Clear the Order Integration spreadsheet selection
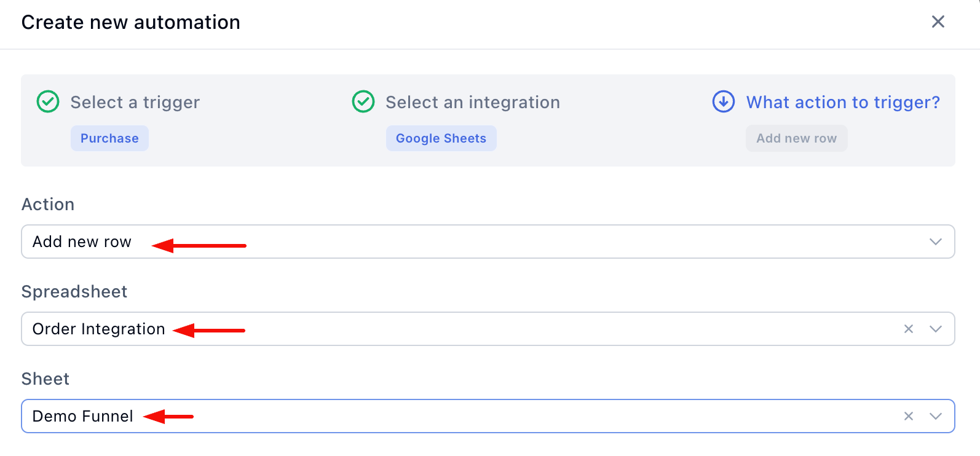The width and height of the screenshot is (980, 456). [908, 329]
